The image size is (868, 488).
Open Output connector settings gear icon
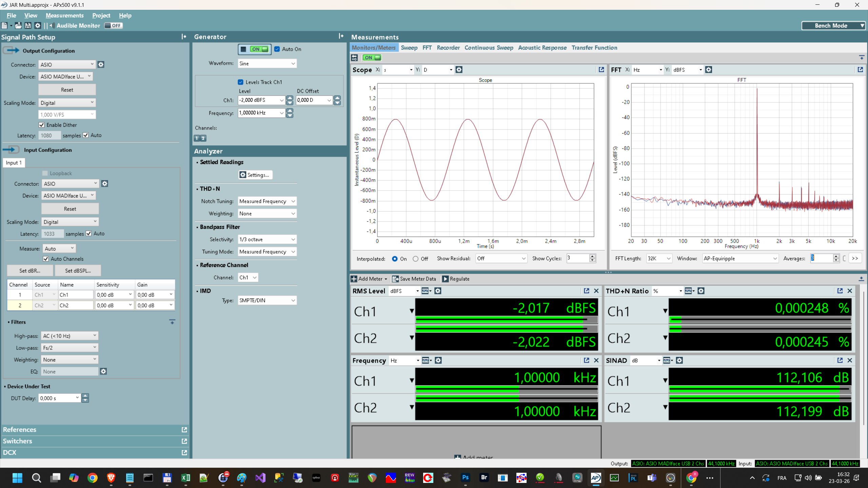coord(101,64)
